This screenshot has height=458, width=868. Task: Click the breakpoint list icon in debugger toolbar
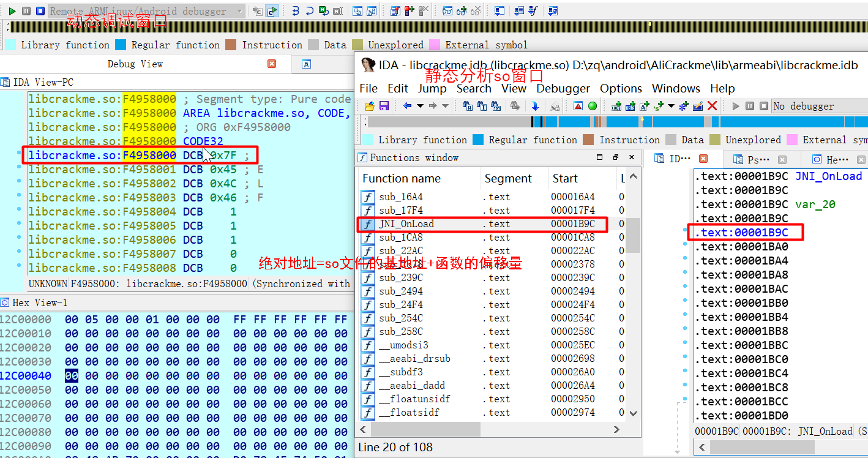tap(395, 11)
